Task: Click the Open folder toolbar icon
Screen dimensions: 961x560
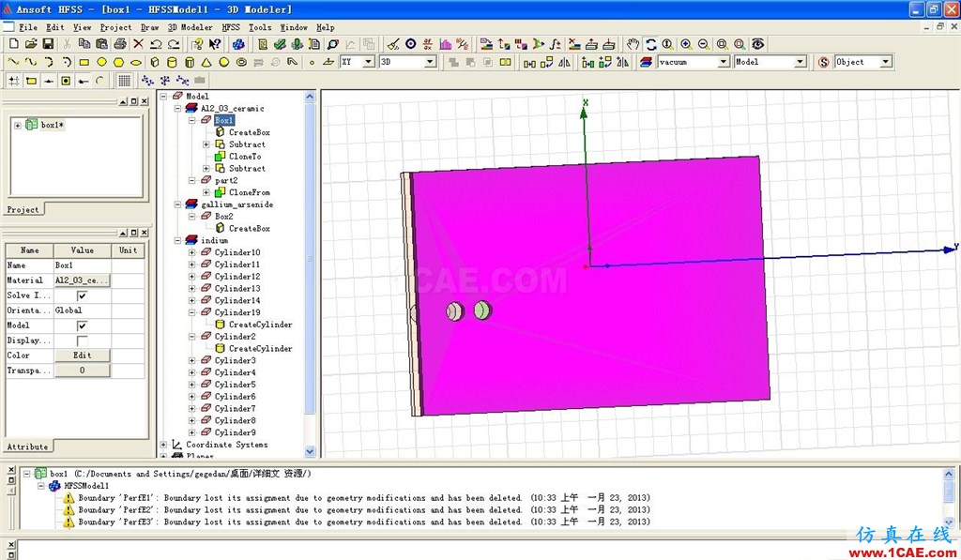Action: click(31, 44)
